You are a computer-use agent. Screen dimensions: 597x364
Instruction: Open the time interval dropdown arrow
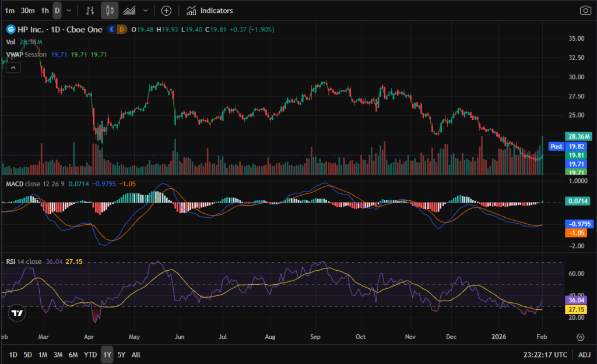pyautogui.click(x=69, y=10)
